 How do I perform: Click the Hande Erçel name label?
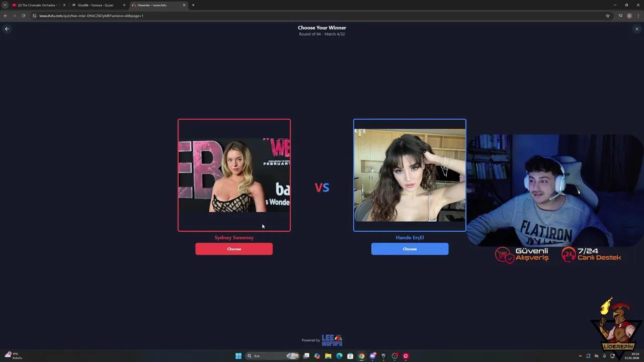point(410,237)
